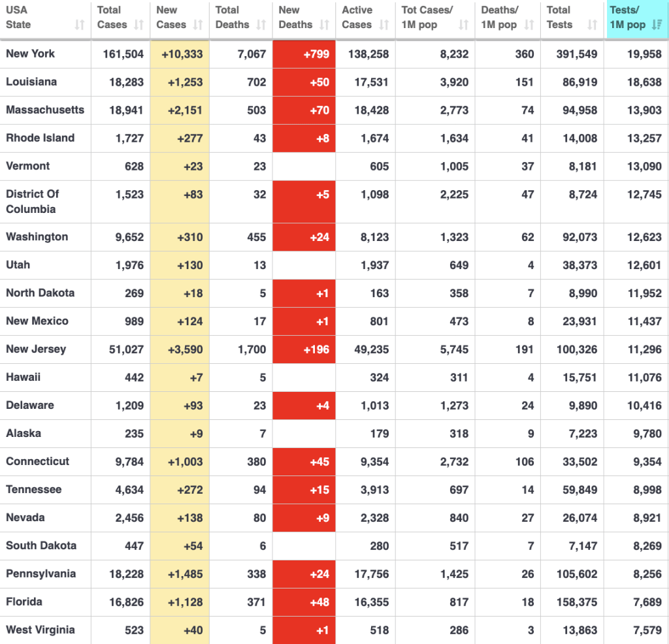Click New Jersey's yellow +3,590 new cases cell
Viewport: 669px width, 644px height.
180,349
